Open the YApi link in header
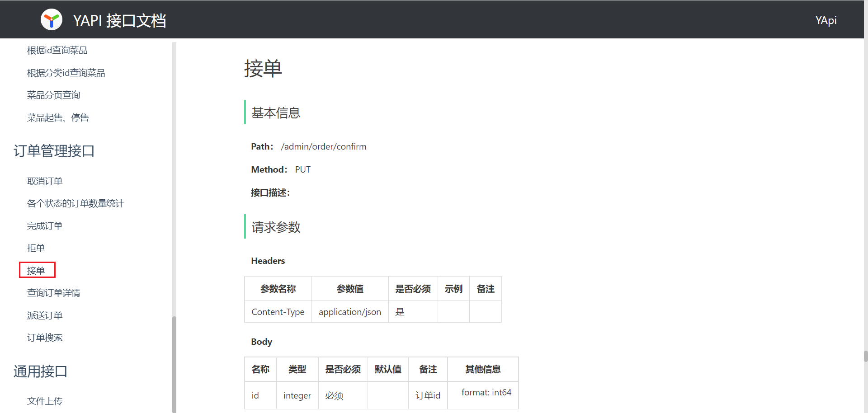This screenshot has height=413, width=868. tap(826, 20)
